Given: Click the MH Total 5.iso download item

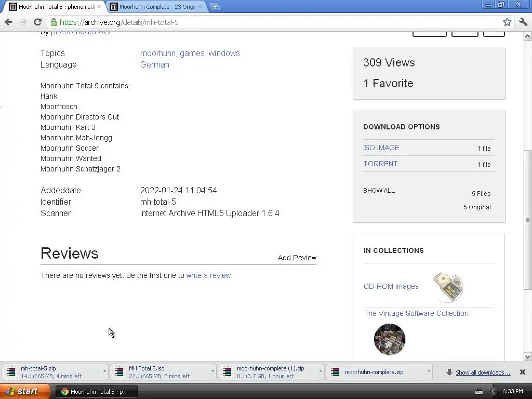Looking at the screenshot, I should click(159, 372).
